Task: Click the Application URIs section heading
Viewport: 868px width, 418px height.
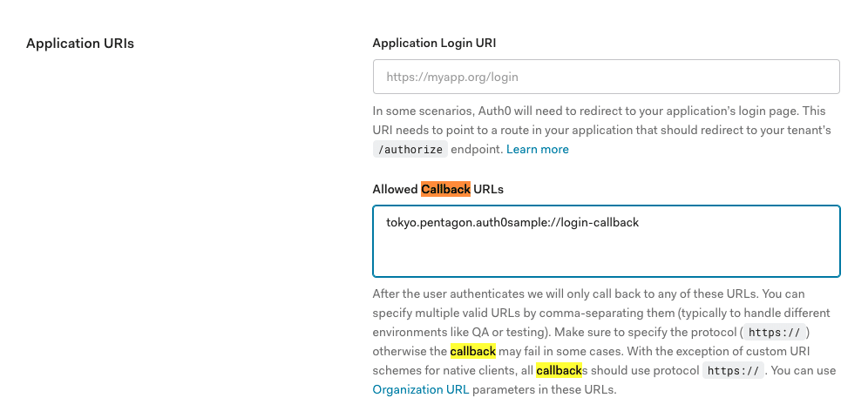Action: tap(80, 43)
